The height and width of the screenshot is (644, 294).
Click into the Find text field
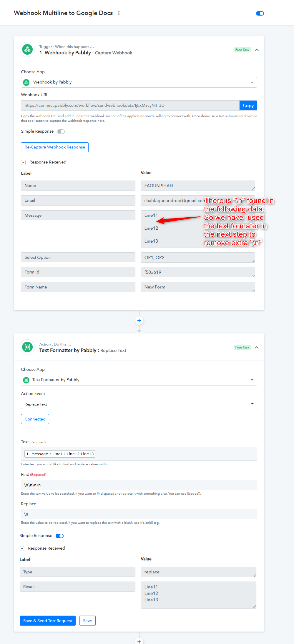click(x=139, y=485)
